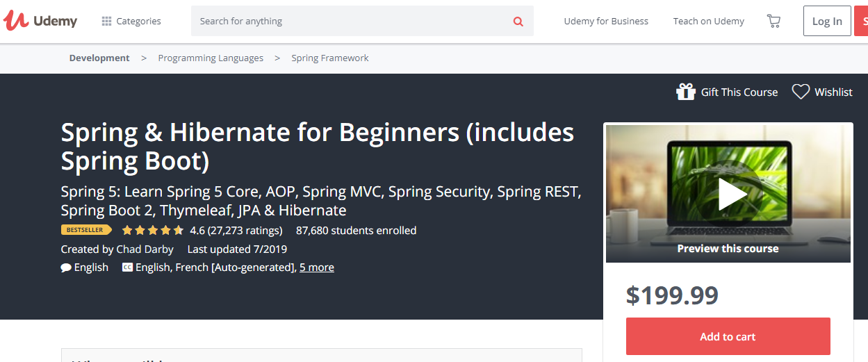Viewport: 868px width, 362px height.
Task: Click 'Preview this course' caption
Action: click(728, 249)
